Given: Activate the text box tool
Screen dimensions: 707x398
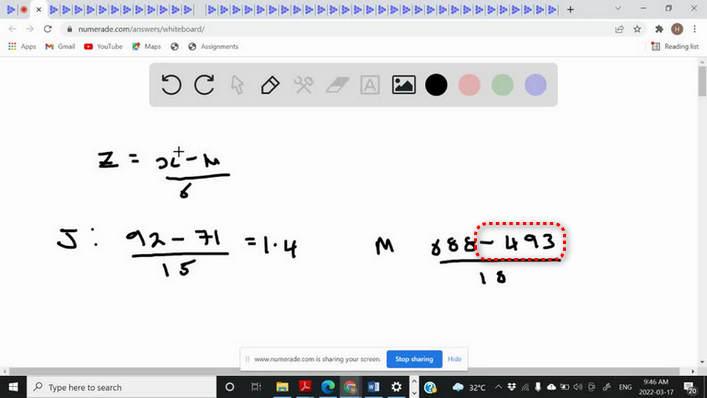Looking at the screenshot, I should click(x=370, y=85).
